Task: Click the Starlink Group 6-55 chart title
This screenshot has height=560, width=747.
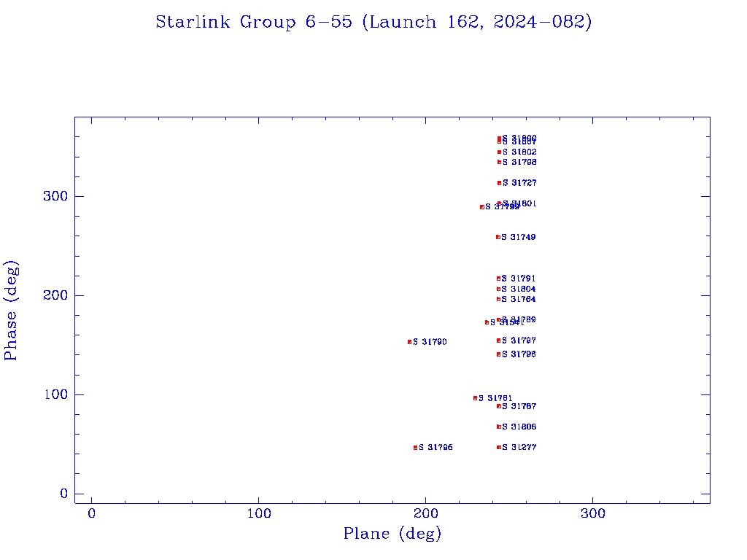Action: 373,23
